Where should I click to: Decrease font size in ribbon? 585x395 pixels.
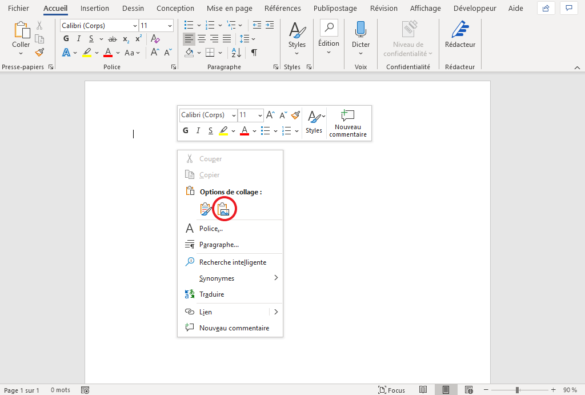168,53
